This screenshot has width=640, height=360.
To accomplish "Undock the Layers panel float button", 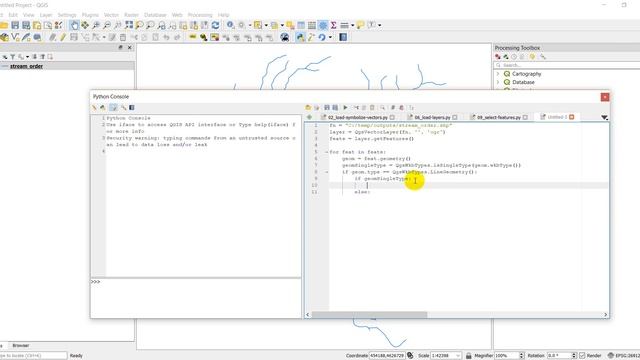I will [120, 48].
